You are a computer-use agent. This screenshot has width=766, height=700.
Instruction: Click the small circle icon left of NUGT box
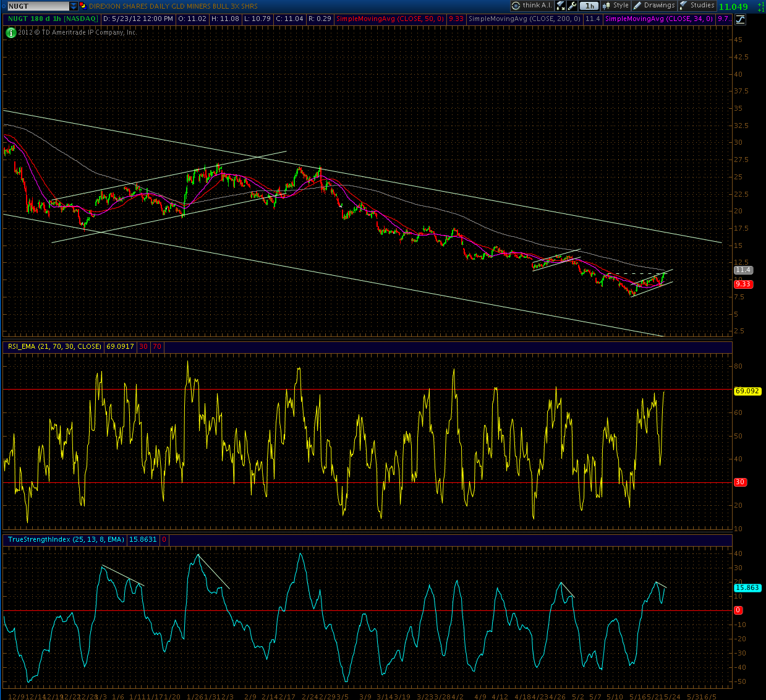click(x=2, y=6)
